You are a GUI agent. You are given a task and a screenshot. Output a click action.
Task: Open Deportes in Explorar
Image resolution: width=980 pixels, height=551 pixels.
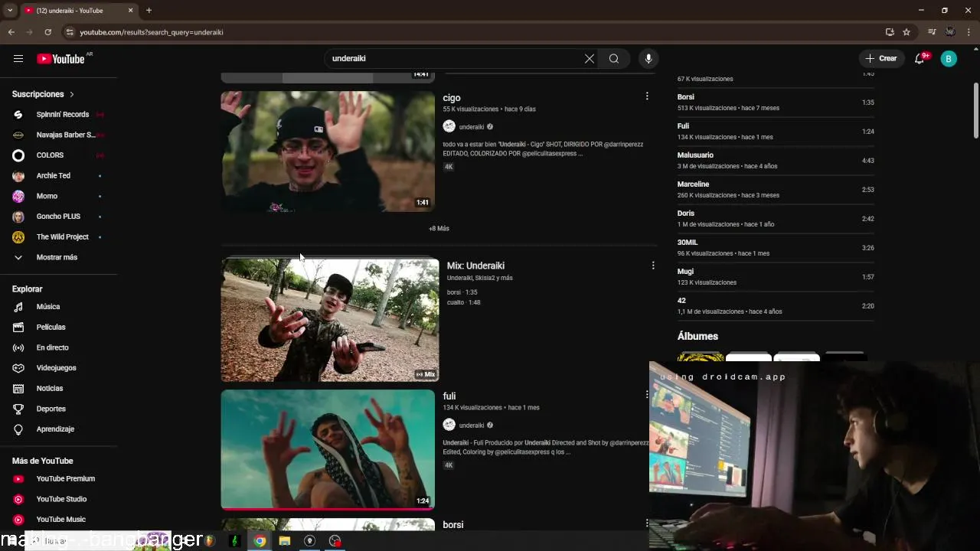pos(58,409)
